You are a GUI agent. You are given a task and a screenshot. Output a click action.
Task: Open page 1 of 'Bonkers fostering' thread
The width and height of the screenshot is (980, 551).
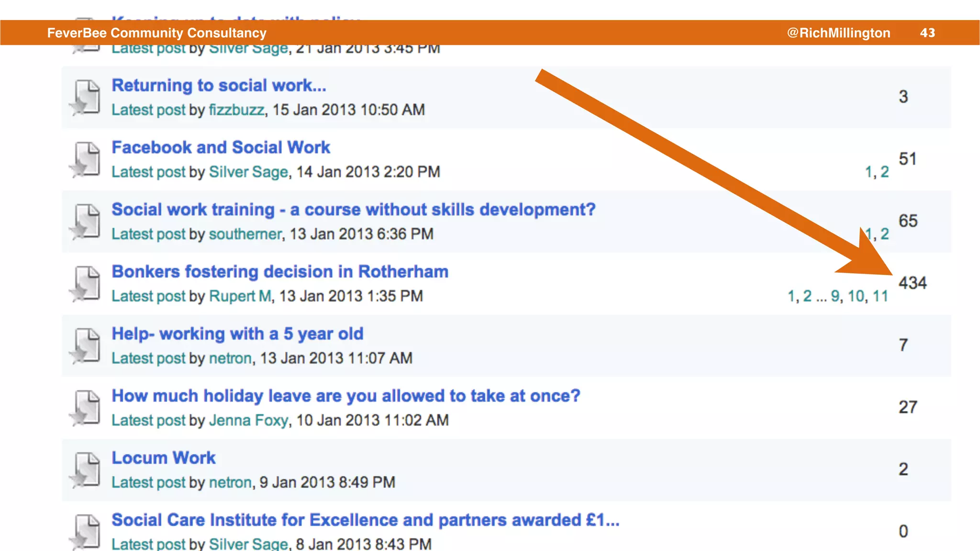pyautogui.click(x=791, y=296)
